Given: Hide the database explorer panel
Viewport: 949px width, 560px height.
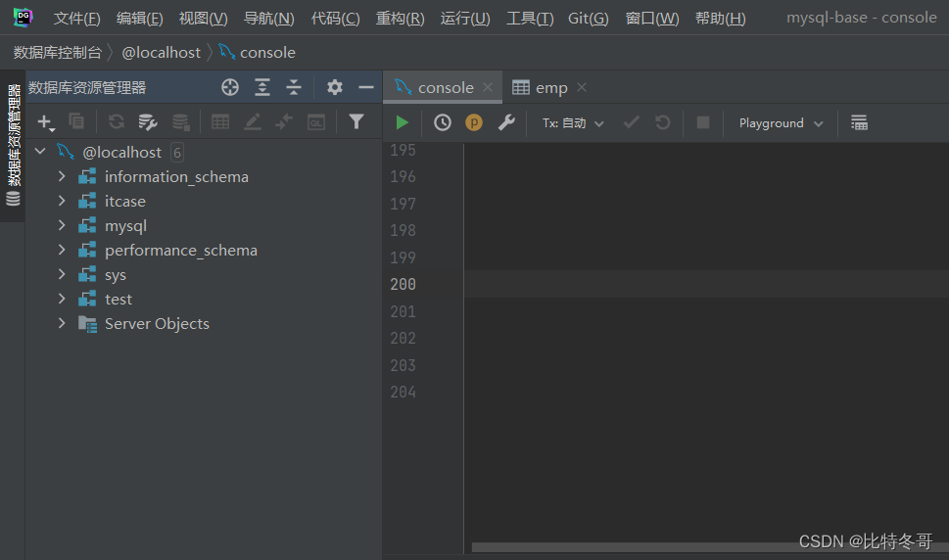Looking at the screenshot, I should click(366, 87).
